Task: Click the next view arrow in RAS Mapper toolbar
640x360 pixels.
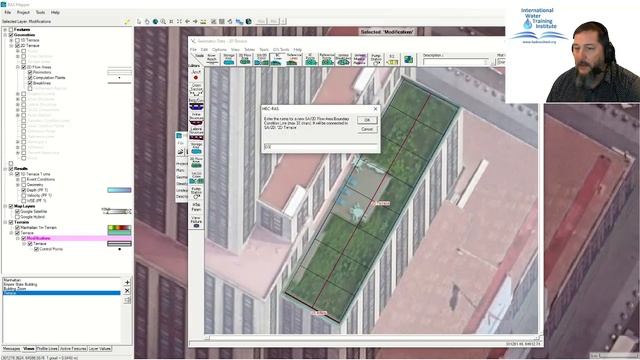Action: tap(195, 21)
